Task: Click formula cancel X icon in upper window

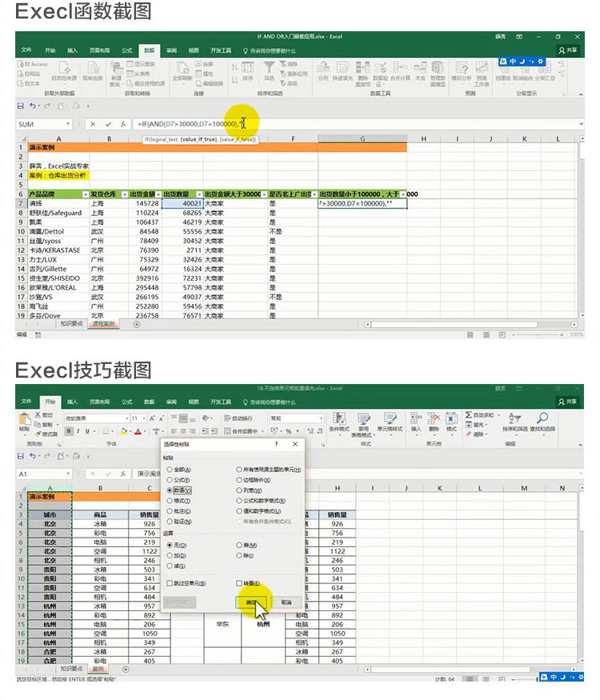Action: click(x=93, y=124)
